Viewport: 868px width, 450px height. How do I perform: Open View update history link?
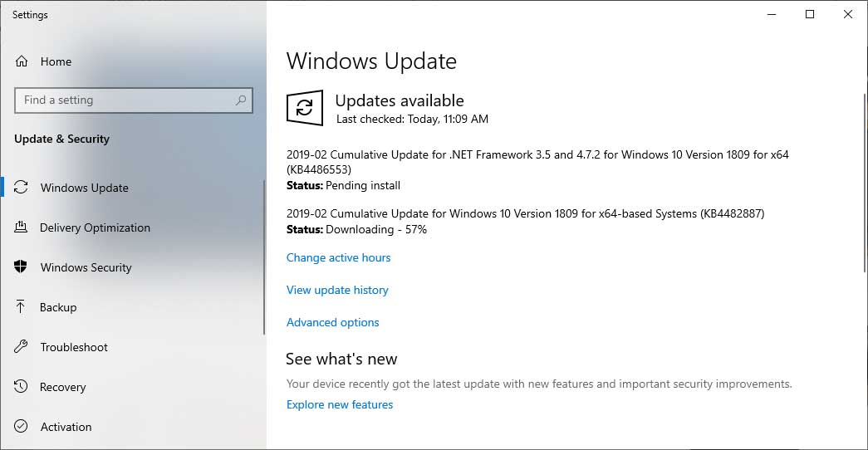click(337, 290)
